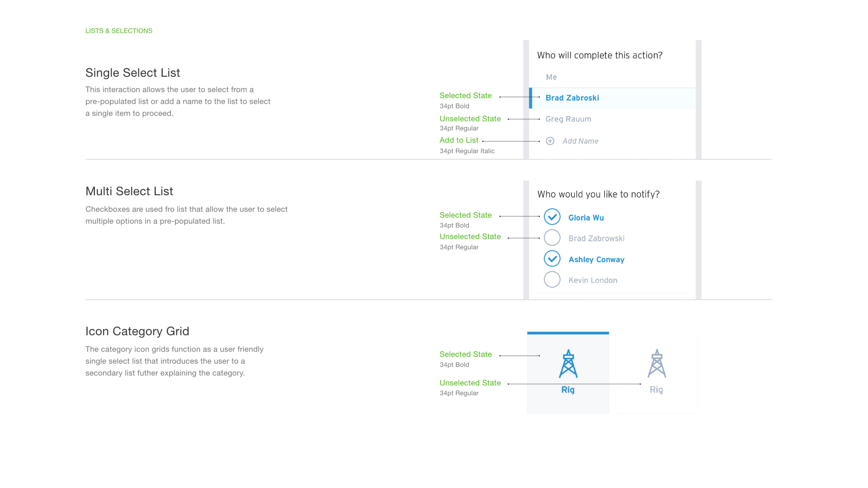Click the Add Name field
The height and width of the screenshot is (488, 868).
point(580,141)
